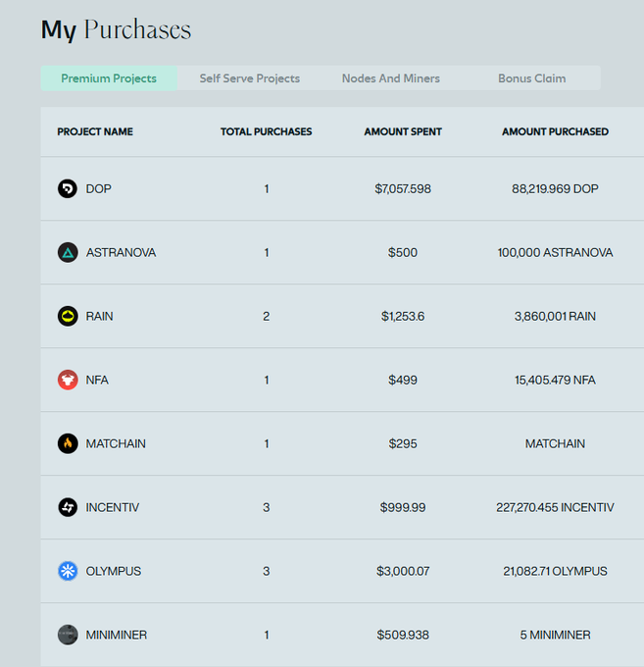Click the My Purchases page heading
The width and height of the screenshot is (644, 667).
click(116, 29)
